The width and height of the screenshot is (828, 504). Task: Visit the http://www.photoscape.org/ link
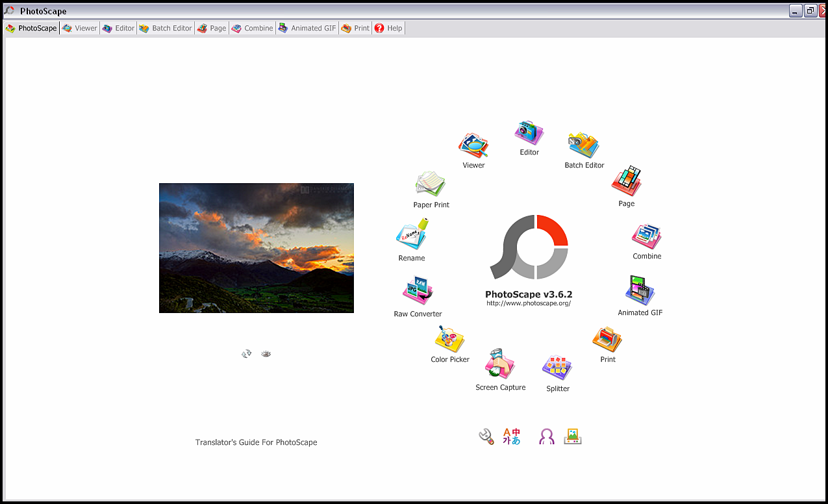click(x=529, y=303)
